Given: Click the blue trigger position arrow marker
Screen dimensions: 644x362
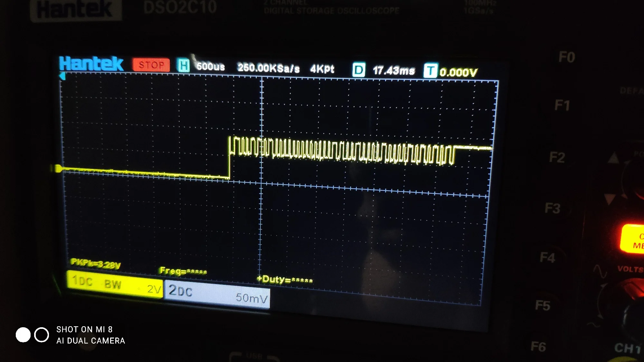Looking at the screenshot, I should click(x=62, y=76).
